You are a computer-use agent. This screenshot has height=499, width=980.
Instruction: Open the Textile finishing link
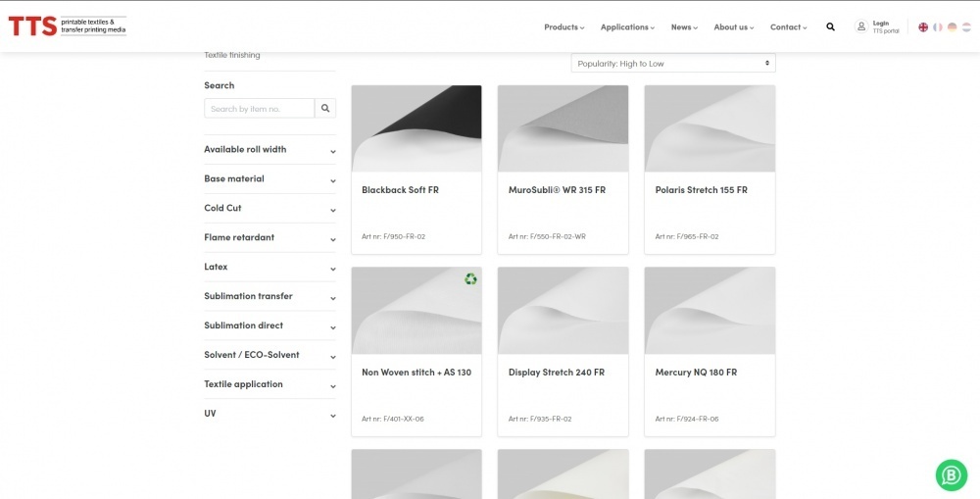point(232,55)
